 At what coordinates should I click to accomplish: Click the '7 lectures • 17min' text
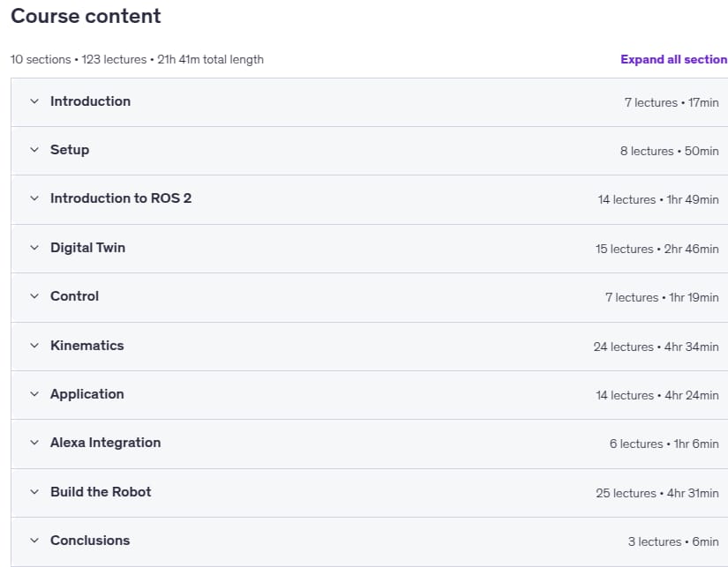(x=672, y=102)
